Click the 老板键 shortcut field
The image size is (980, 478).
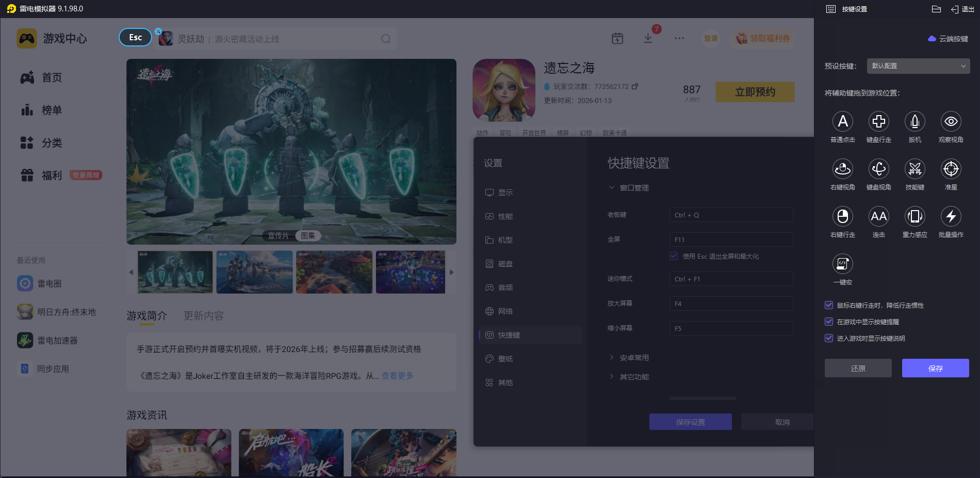pos(731,215)
